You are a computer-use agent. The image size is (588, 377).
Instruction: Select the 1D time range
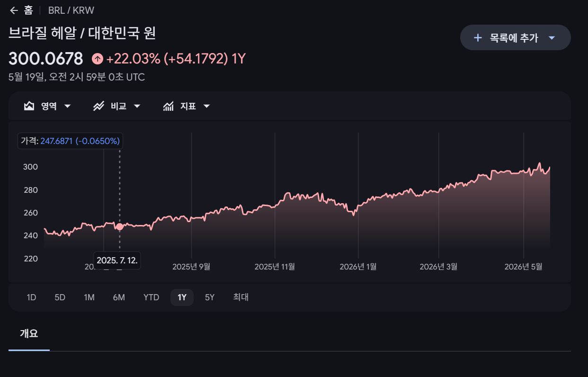click(x=31, y=297)
